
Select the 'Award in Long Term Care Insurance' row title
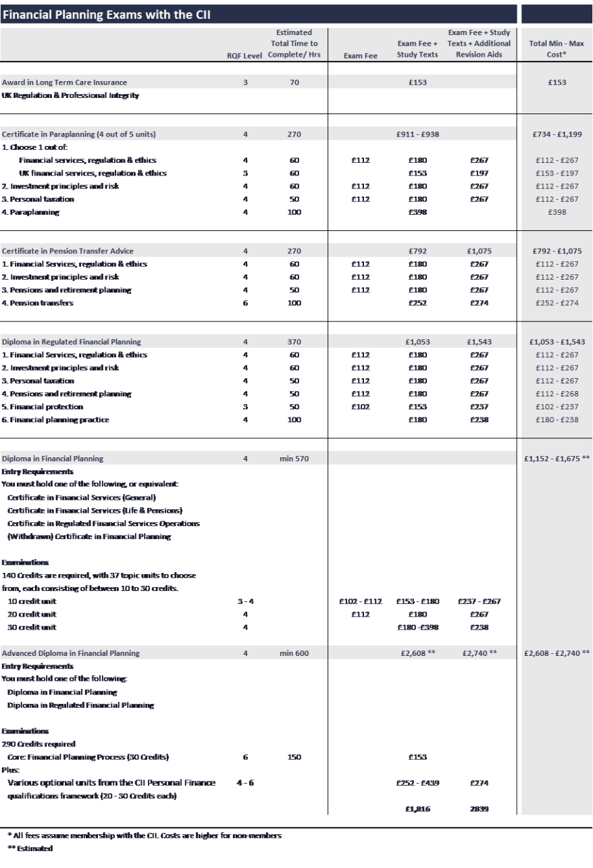pyautogui.click(x=64, y=82)
